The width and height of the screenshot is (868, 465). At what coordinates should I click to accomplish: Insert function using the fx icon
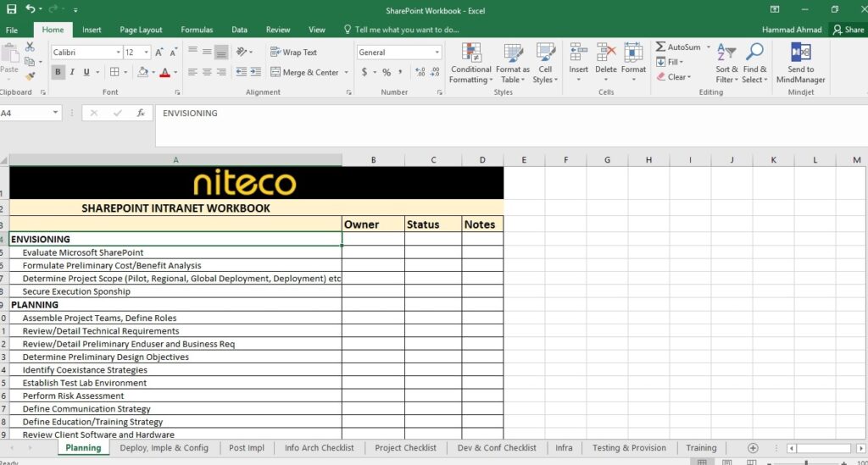pos(141,113)
